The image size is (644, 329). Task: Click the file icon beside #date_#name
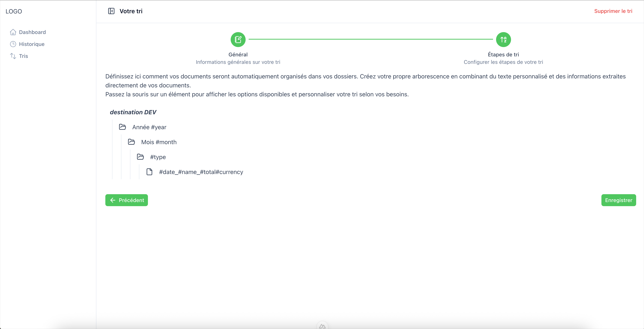tap(149, 172)
